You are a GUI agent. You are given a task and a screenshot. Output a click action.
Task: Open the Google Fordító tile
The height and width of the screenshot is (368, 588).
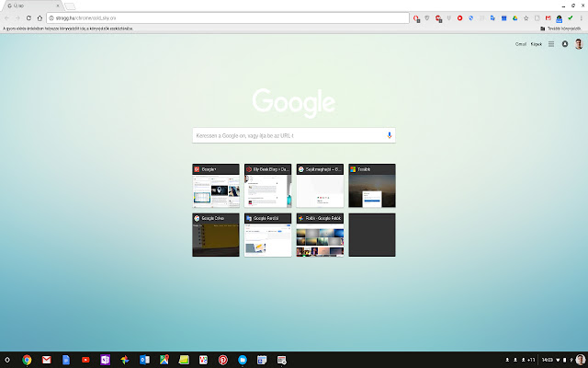(x=267, y=236)
